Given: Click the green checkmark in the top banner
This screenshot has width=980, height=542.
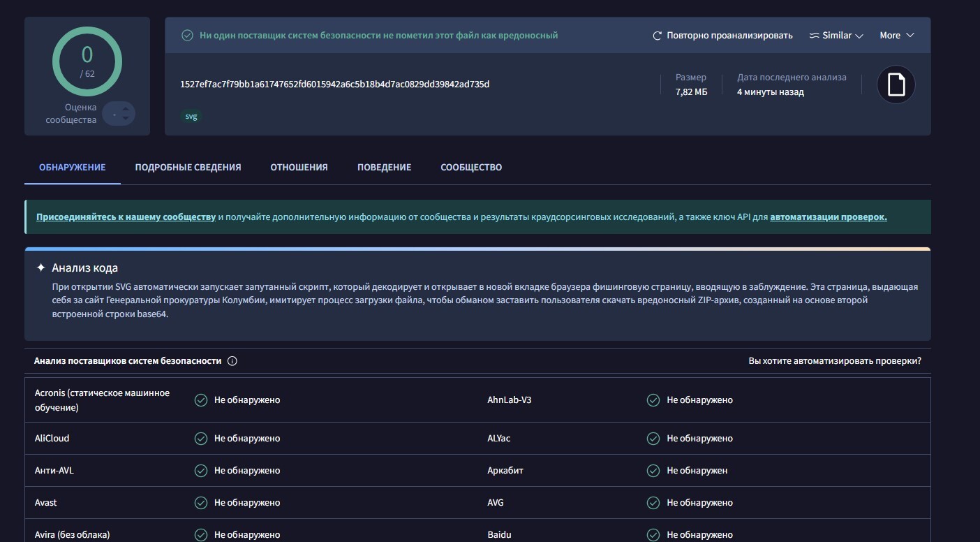Looking at the screenshot, I should coord(187,36).
